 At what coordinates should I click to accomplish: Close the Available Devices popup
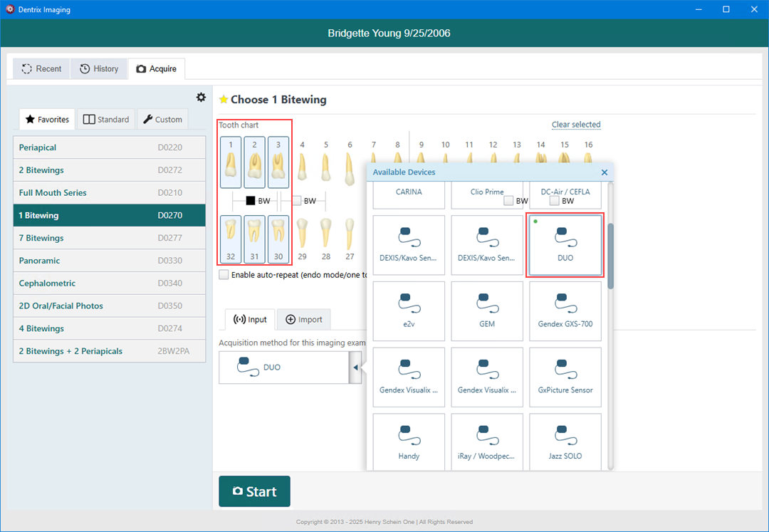point(605,172)
